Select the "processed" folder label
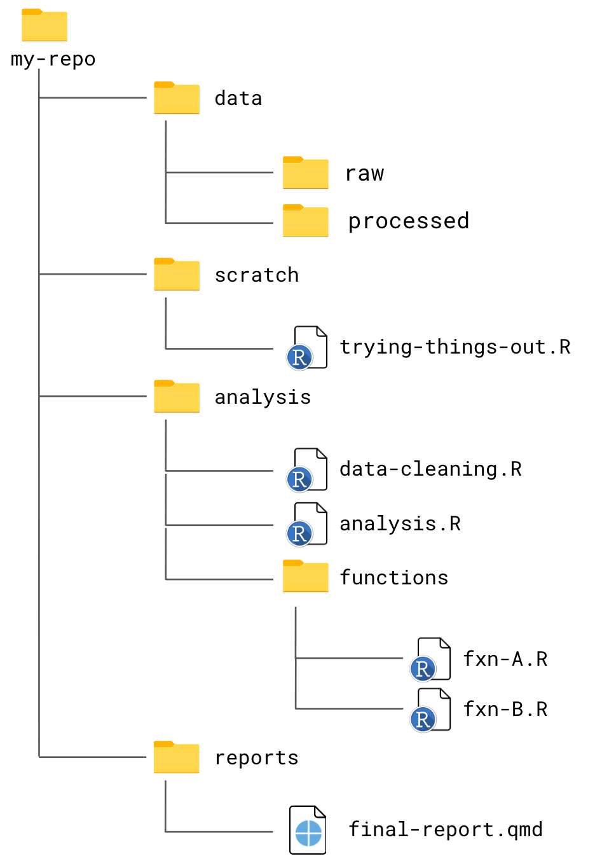The image size is (602, 868). [x=409, y=221]
